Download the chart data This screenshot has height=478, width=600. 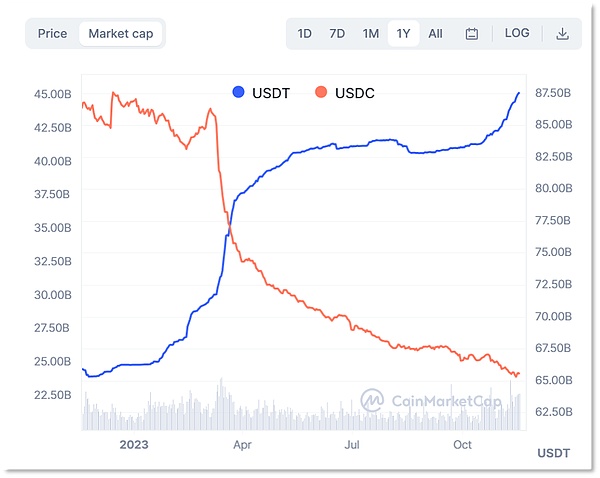coord(562,33)
